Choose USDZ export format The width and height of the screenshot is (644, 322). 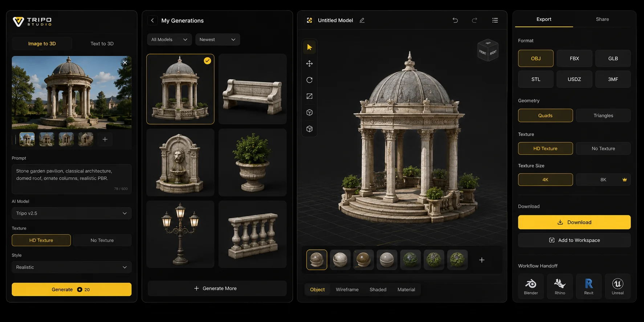(574, 79)
